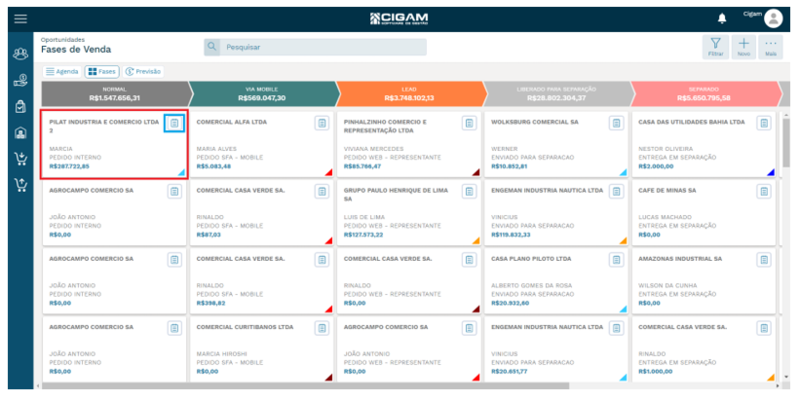Click the value R$20.932,60
The height and width of the screenshot is (401, 800).
coord(510,303)
